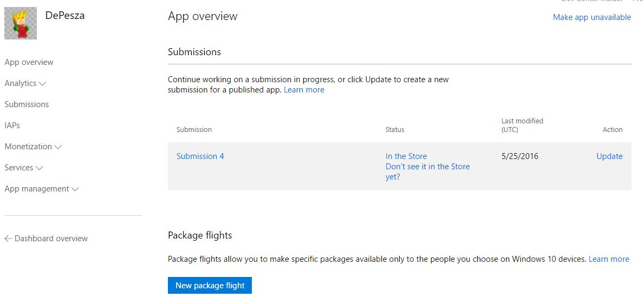Click the Action column header
The width and height of the screenshot is (644, 304).
pos(613,130)
